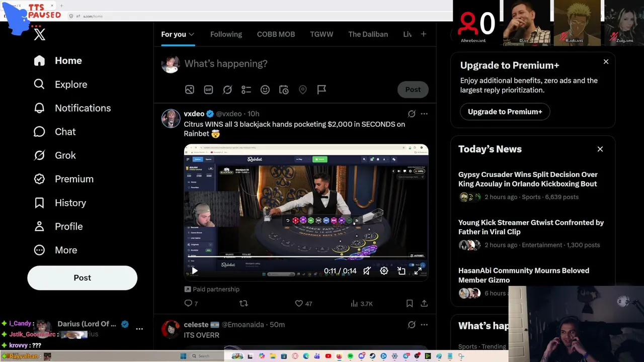
Task: Open more options on celeste post
Action: 424,325
